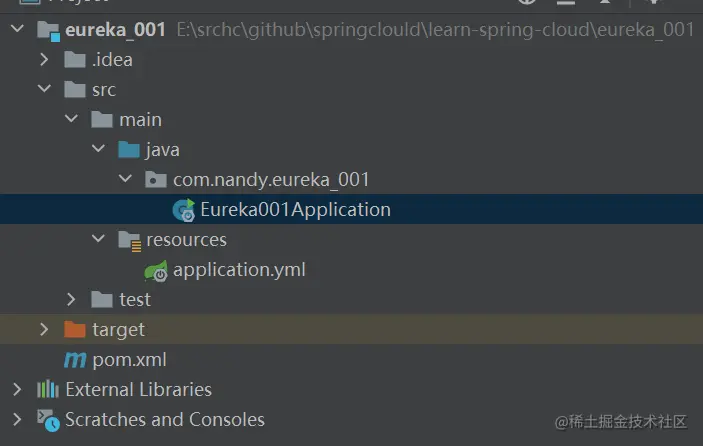703x446 pixels.
Task: Collapse the main folder
Action: click(x=71, y=119)
